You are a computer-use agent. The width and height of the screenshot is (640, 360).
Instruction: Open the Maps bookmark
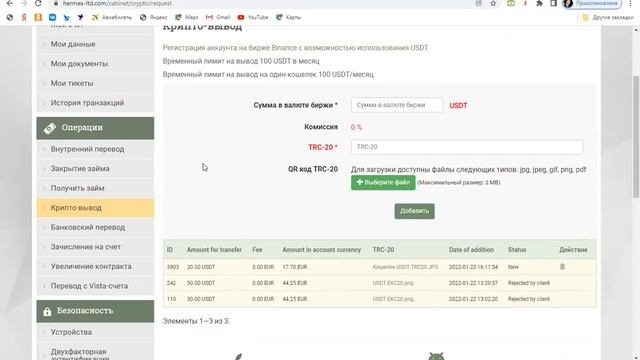click(187, 18)
